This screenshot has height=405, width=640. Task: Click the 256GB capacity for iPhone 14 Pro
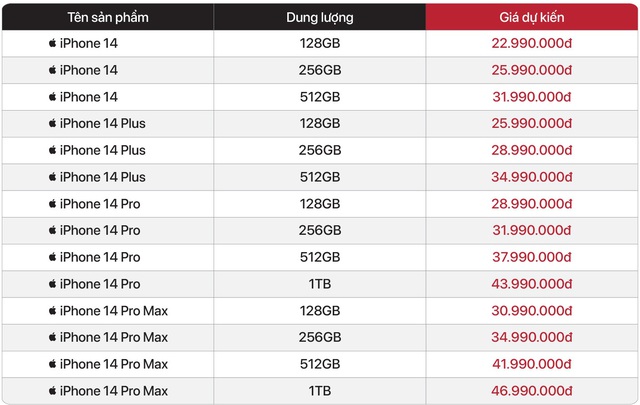point(320,230)
